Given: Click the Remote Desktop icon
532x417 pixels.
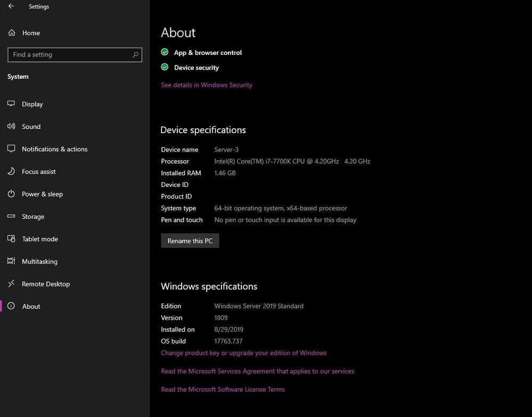Looking at the screenshot, I should tap(11, 284).
